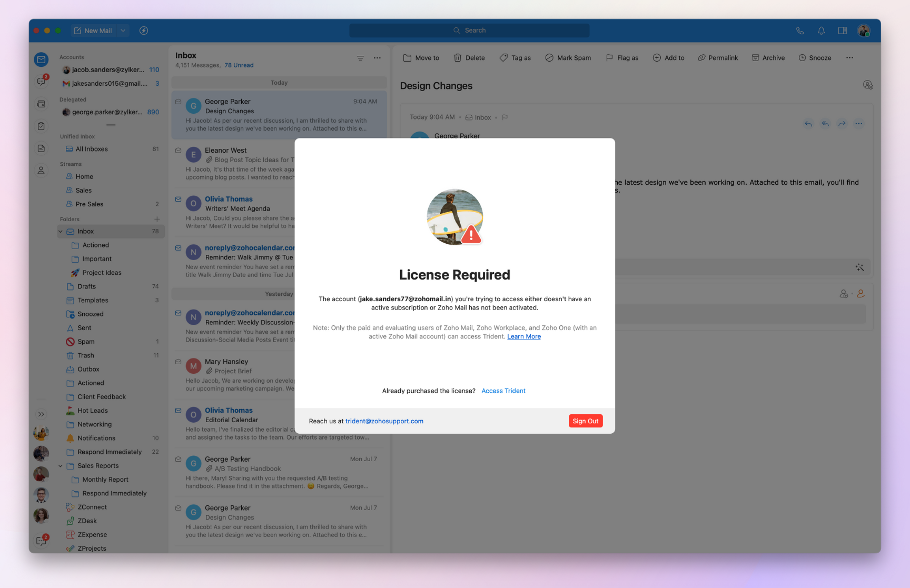Archive the open email
The height and width of the screenshot is (588, 910).
coord(768,58)
